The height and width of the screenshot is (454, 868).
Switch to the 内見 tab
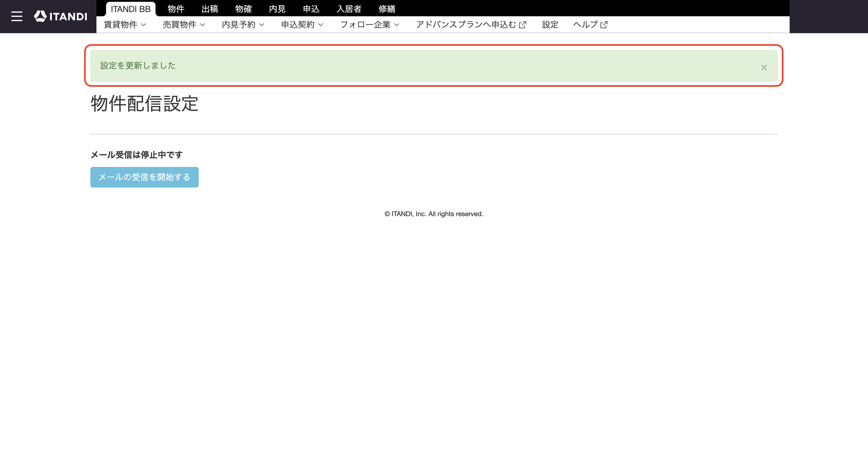pyautogui.click(x=277, y=9)
